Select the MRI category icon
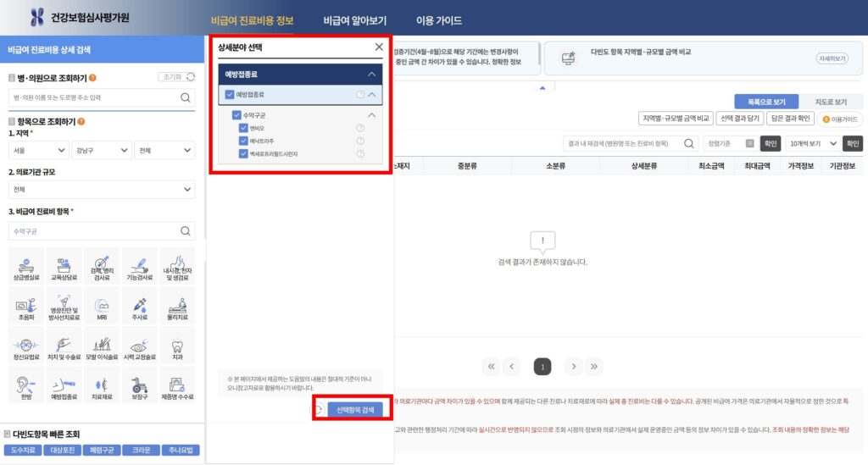 pyautogui.click(x=102, y=307)
